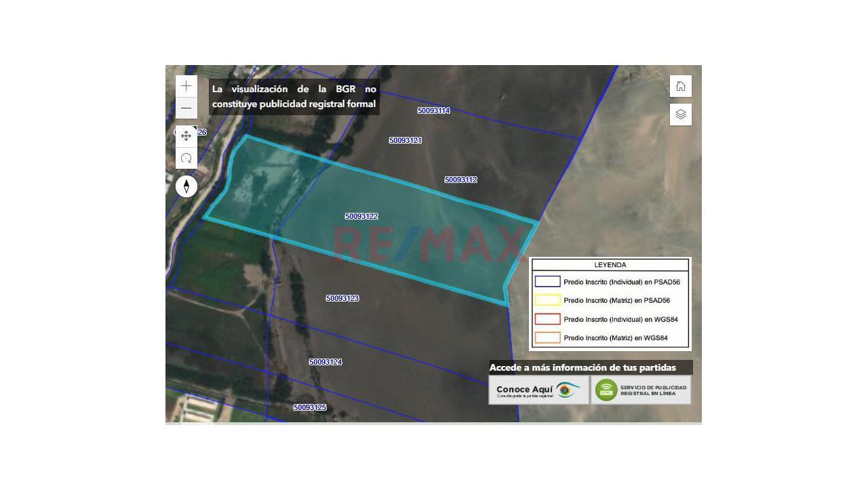Click the orange WGS84 matriz legend swatch
The width and height of the screenshot is (868, 488).
pos(547,338)
